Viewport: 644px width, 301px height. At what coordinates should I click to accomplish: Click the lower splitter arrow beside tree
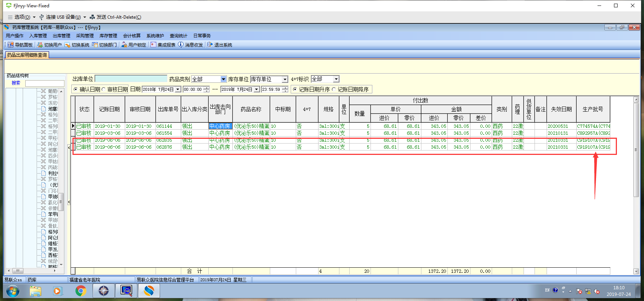pos(69,202)
